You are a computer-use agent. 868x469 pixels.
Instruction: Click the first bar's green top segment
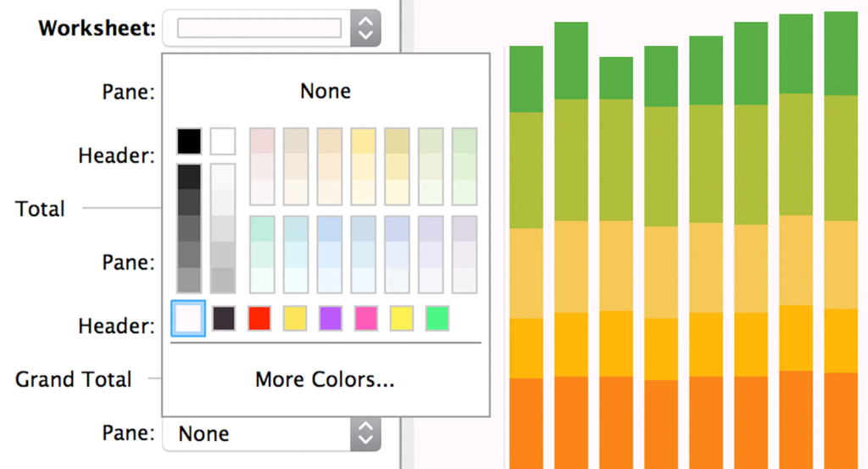tap(526, 78)
